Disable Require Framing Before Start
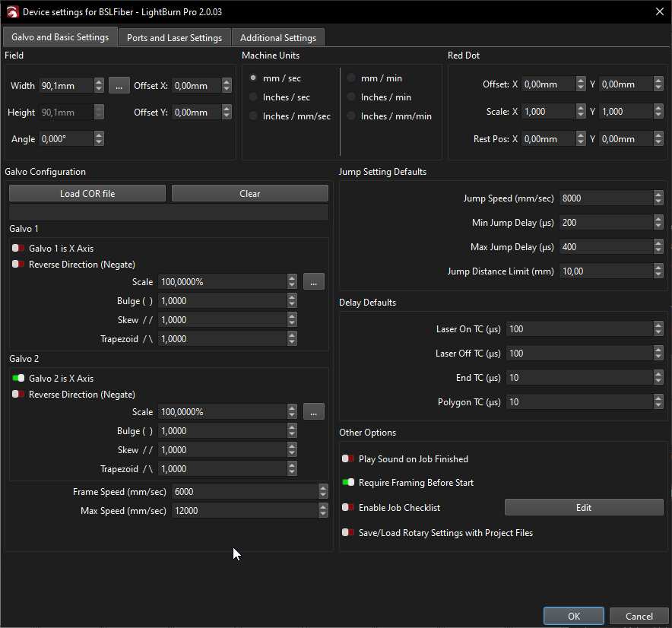This screenshot has width=672, height=628. pyautogui.click(x=348, y=483)
